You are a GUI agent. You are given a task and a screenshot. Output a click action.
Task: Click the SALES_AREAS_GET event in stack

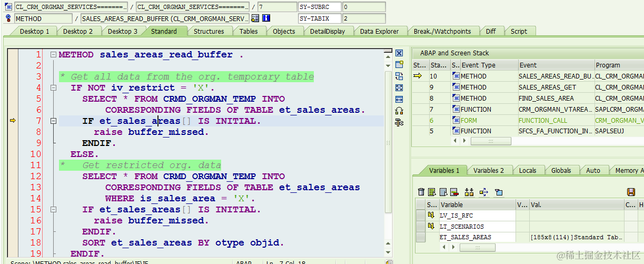click(556, 87)
